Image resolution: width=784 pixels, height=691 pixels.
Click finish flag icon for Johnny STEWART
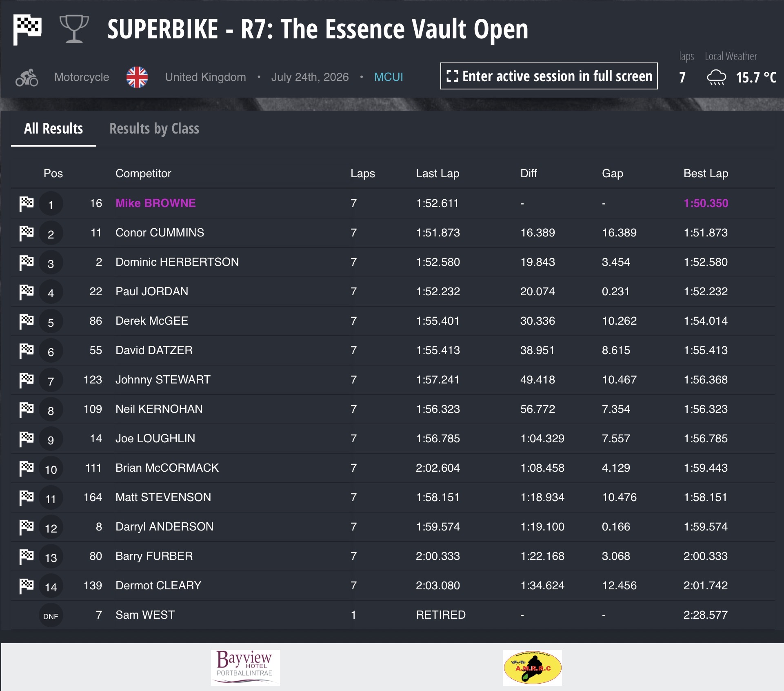27,380
